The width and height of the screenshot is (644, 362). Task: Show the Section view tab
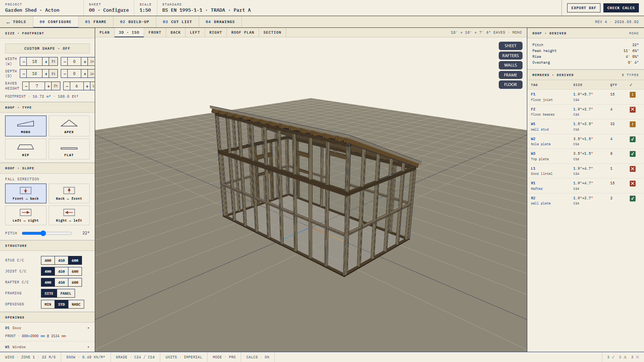[x=272, y=33]
